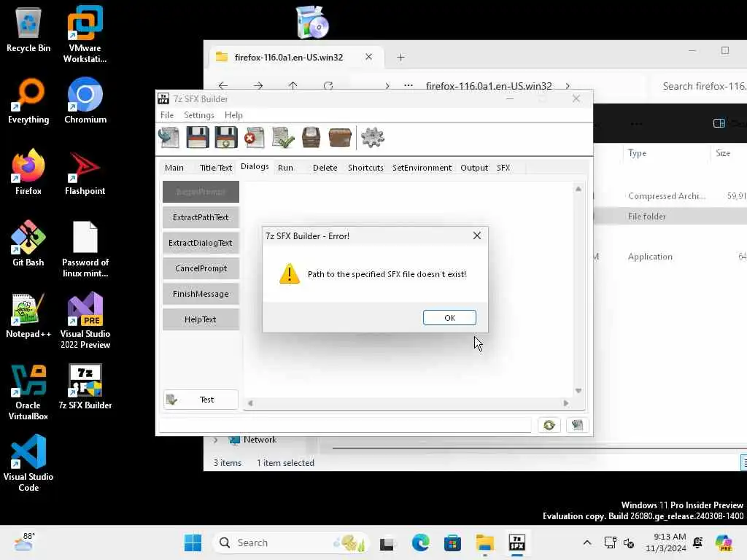
Task: Click the Up arrow in File Explorer
Action: 293,86
